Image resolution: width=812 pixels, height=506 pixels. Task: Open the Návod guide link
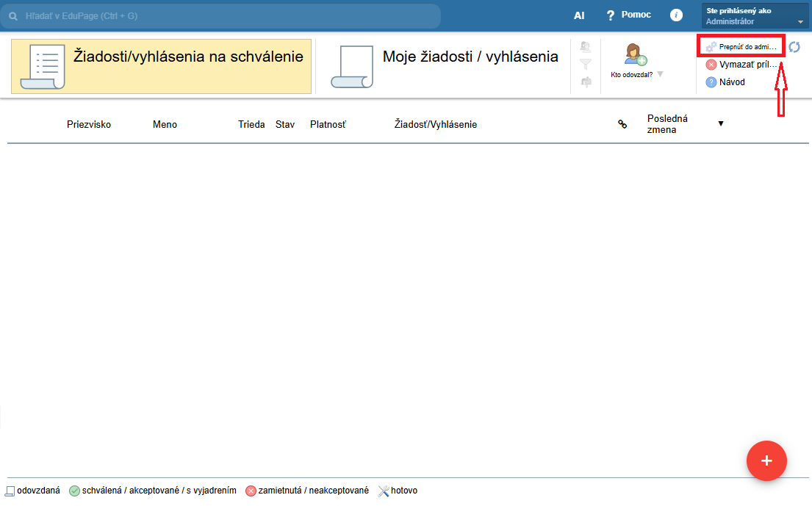[x=725, y=82]
